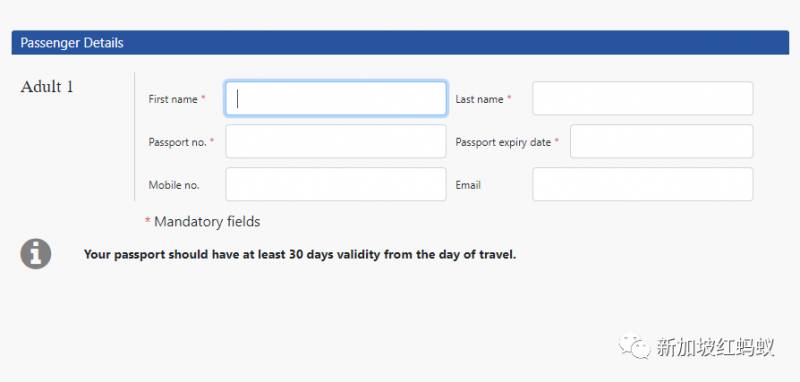Viewport: 800px width, 382px height.
Task: Click the Passport expiry date label
Action: click(x=503, y=142)
